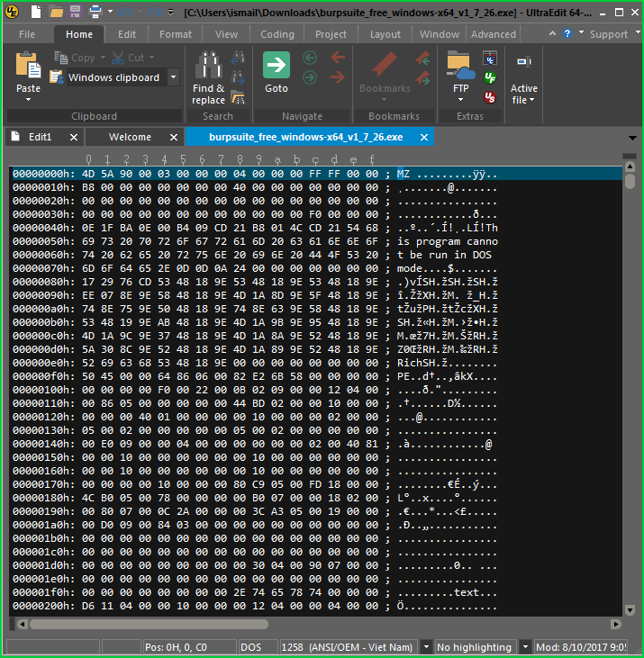The width and height of the screenshot is (644, 658).
Task: Close the burpsuite exe file tab
Action: [x=424, y=137]
